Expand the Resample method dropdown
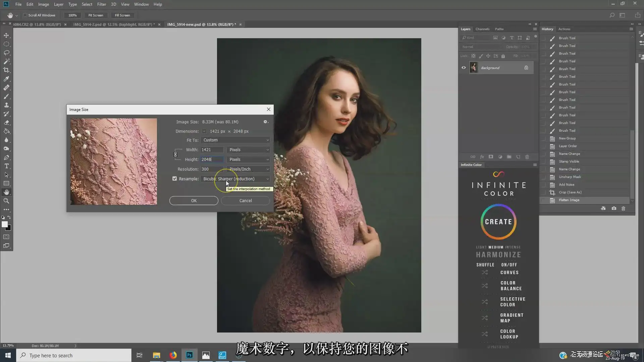The height and width of the screenshot is (362, 644). click(x=235, y=179)
